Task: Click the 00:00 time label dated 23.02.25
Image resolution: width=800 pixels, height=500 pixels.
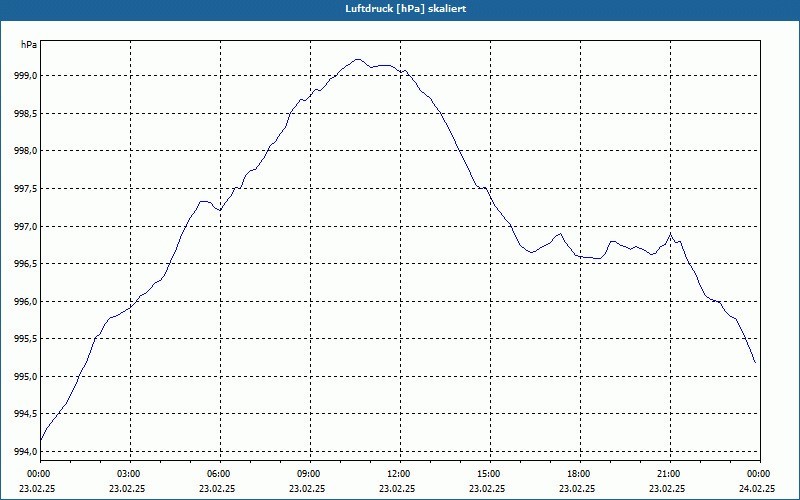Action: click(37, 474)
